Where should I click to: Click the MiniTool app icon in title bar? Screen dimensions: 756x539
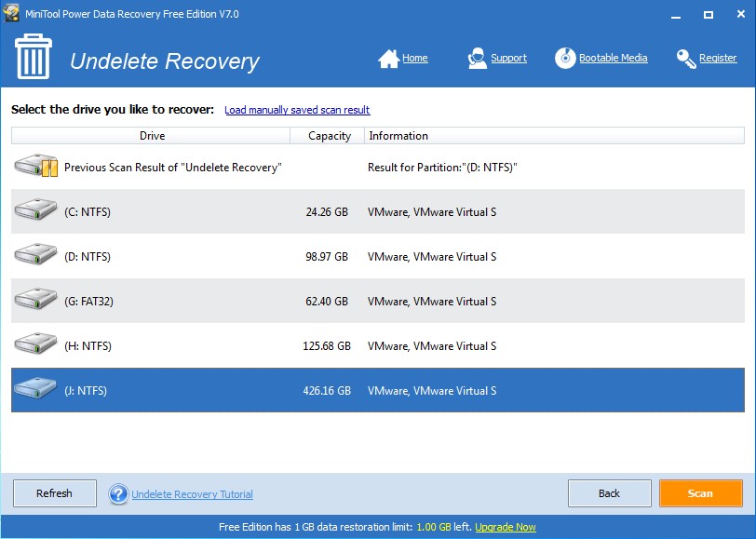point(11,13)
